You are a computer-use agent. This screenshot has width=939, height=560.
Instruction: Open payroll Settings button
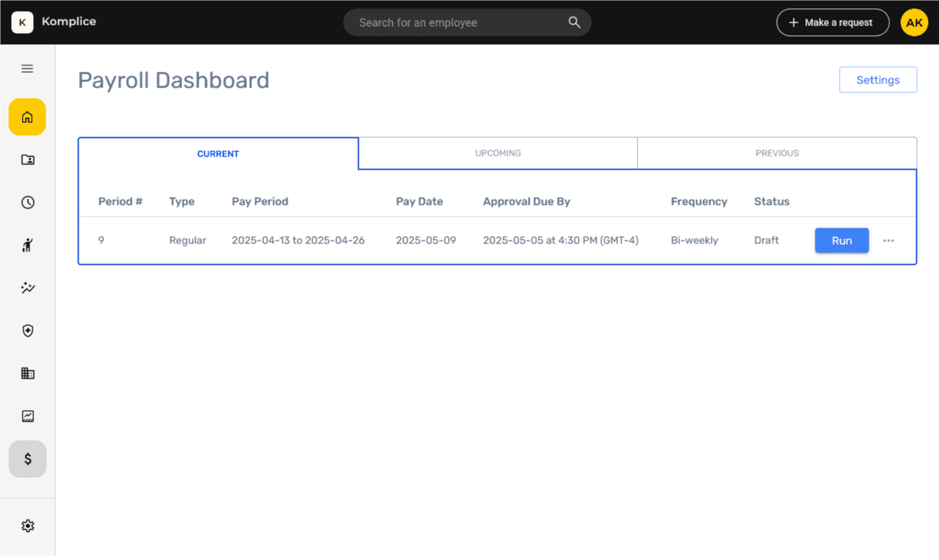tap(878, 80)
